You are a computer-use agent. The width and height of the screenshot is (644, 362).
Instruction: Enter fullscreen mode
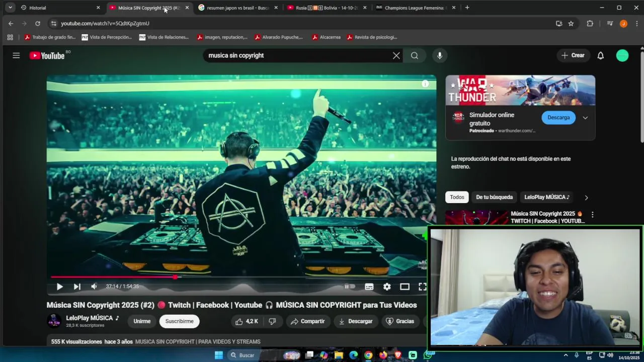tap(422, 287)
